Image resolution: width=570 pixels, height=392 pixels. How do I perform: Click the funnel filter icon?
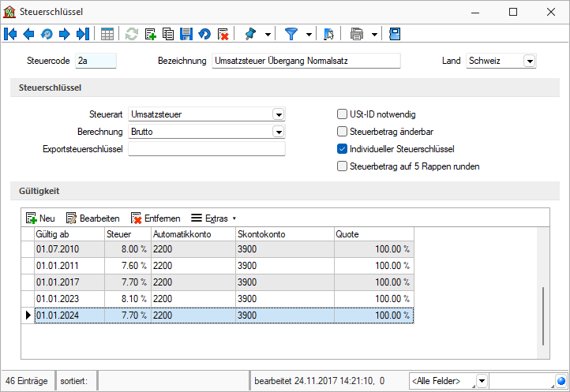[291, 34]
